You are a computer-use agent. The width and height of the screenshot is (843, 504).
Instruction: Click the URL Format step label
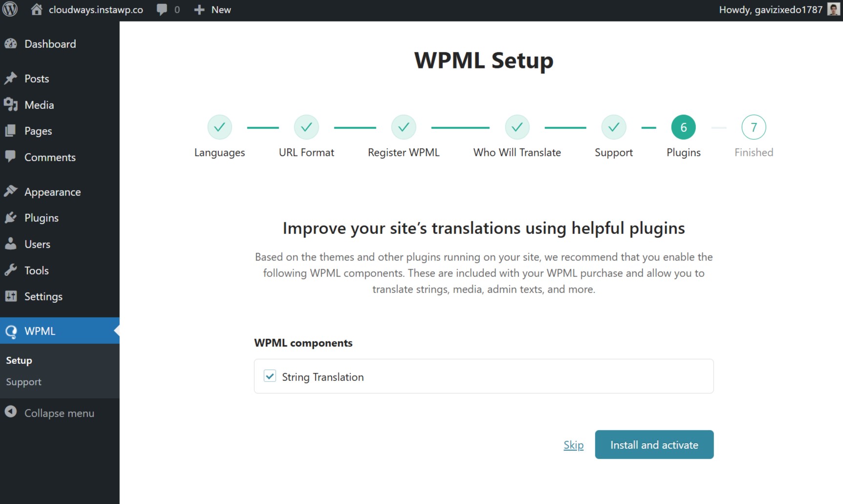pos(306,152)
